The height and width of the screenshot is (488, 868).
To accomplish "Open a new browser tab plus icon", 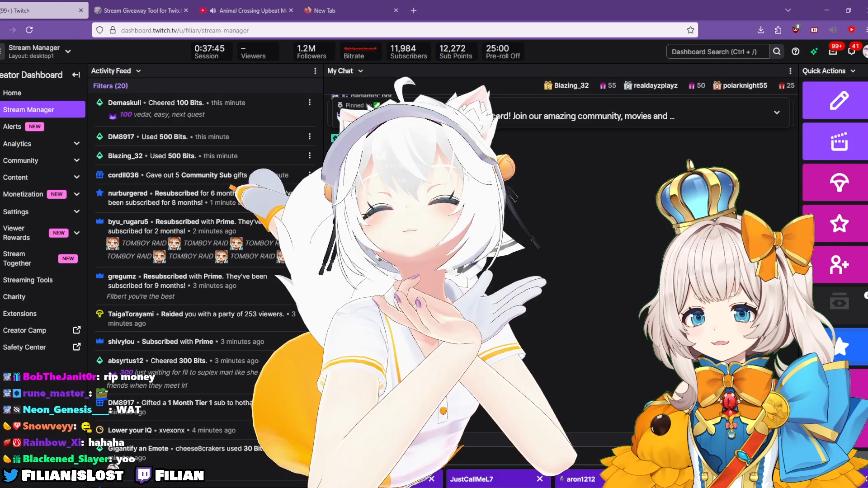I will pyautogui.click(x=414, y=10).
